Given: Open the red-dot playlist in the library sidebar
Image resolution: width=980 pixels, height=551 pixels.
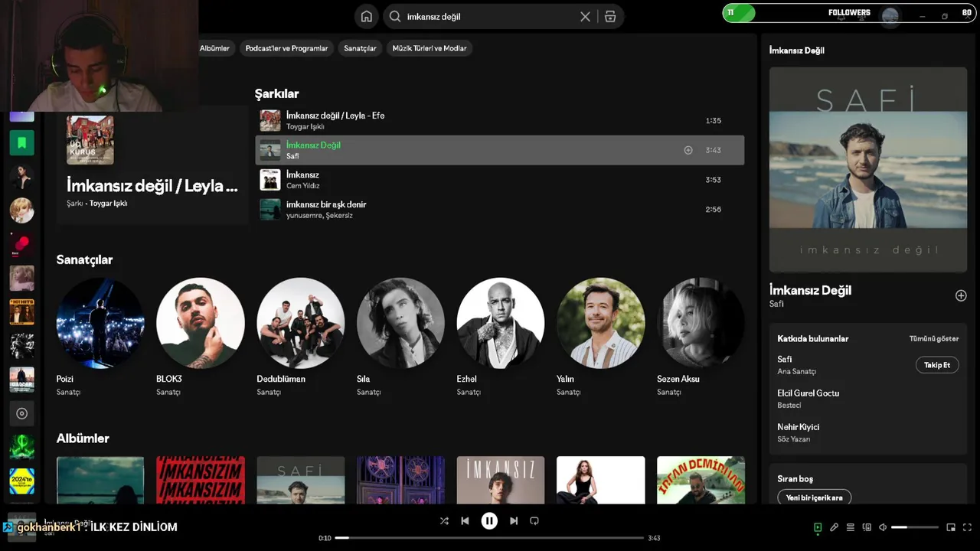Looking at the screenshot, I should click(21, 245).
